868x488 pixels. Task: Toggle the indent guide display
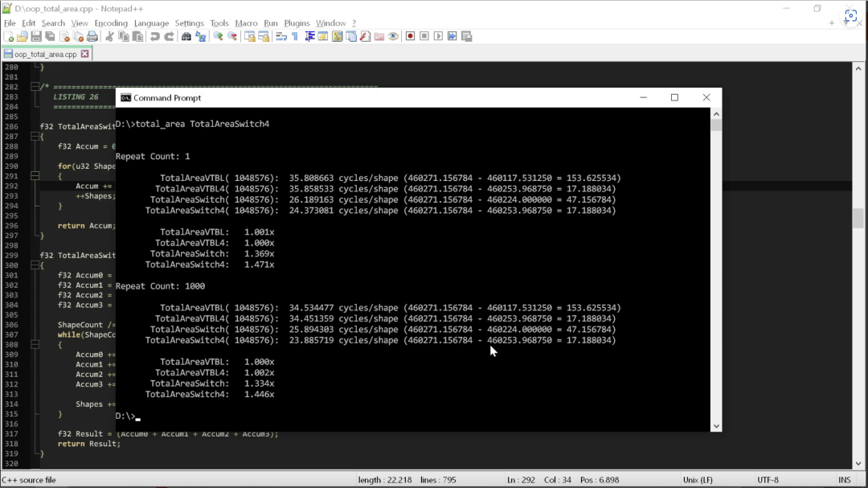(309, 36)
